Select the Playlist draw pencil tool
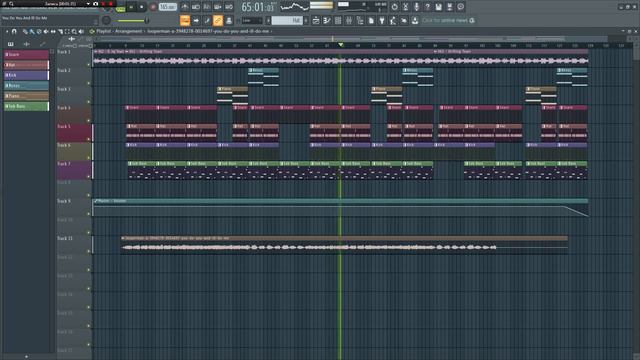Image resolution: width=640 pixels, height=360 pixels. point(25,31)
